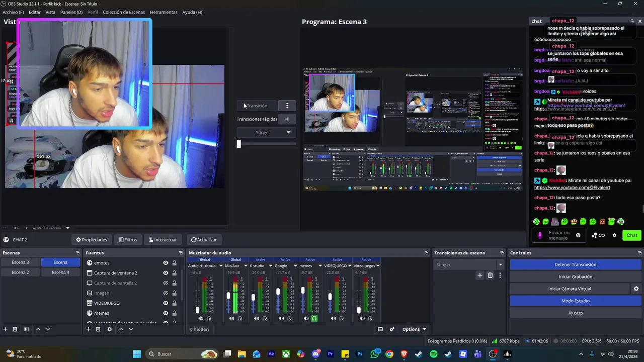Move scene up in Escenas panel
Image resolution: width=644 pixels, height=362 pixels.
[x=38, y=329]
